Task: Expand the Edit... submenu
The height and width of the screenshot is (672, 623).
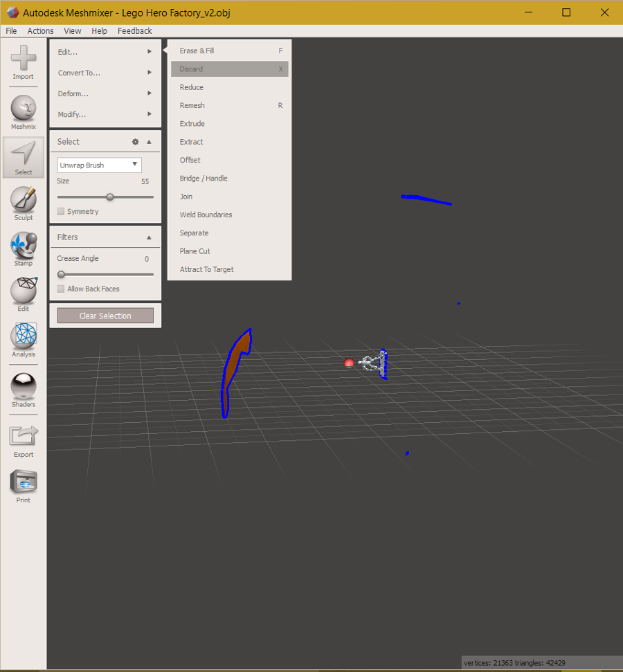Action: point(105,52)
